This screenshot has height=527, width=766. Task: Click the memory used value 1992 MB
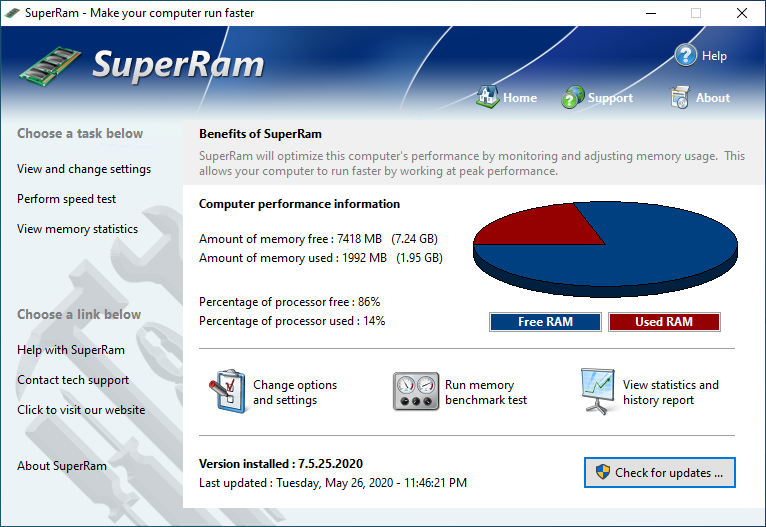coord(364,258)
